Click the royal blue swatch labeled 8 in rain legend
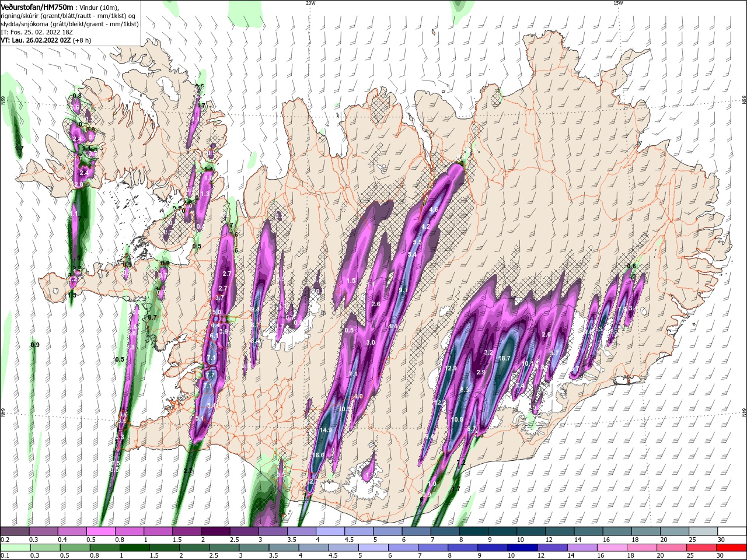Screen dimensions: 747x560 (x=462, y=548)
